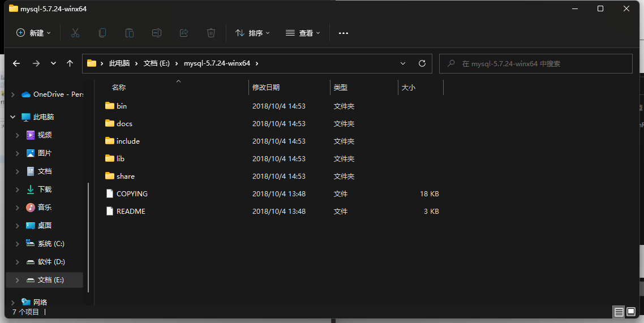Open address bar history dropdown

(x=403, y=63)
